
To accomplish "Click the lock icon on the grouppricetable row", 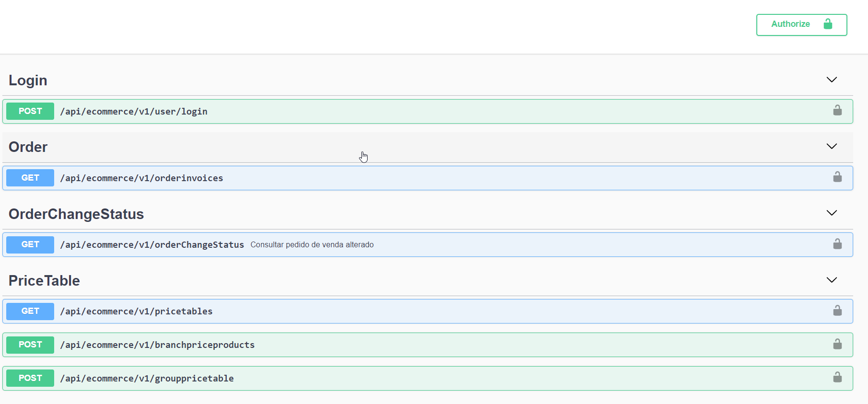I will coord(837,378).
